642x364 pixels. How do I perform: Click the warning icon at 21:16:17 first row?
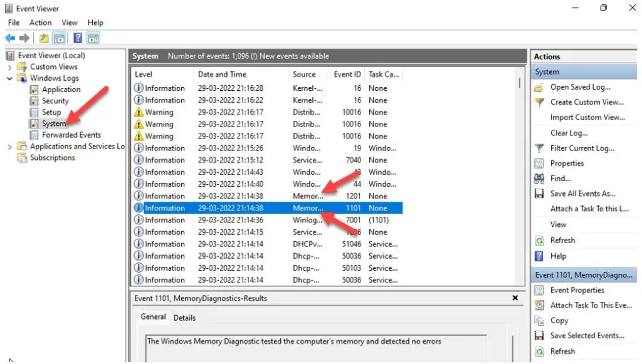139,112
